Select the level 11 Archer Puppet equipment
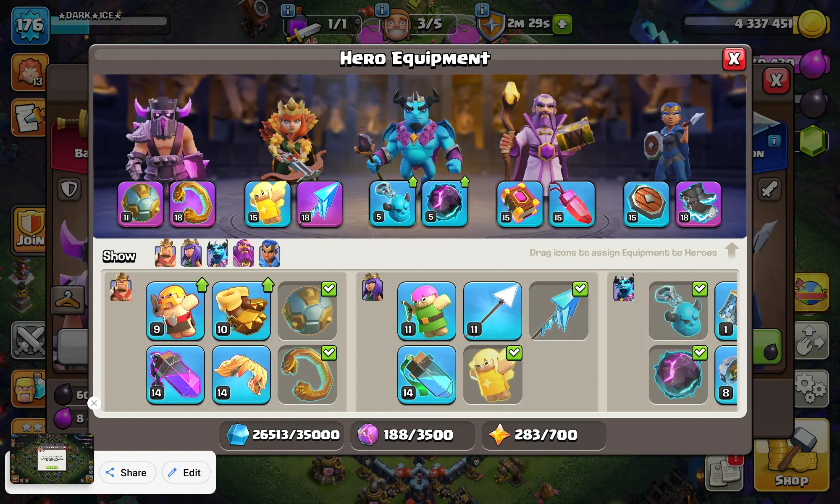The image size is (840, 504). click(427, 310)
